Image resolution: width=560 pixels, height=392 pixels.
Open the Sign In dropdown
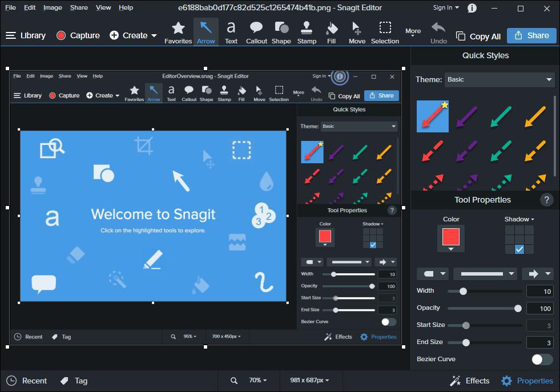(446, 7)
